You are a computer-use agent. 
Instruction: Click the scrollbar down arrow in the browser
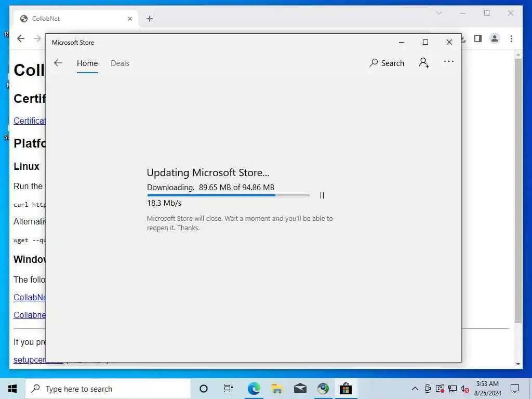point(518,364)
